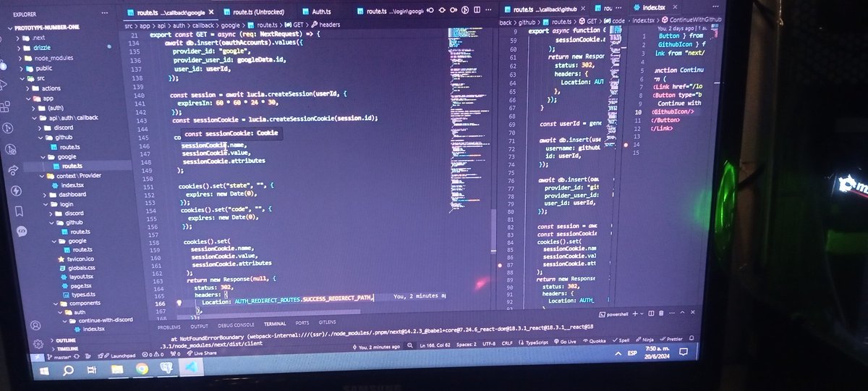Open File Explorer from taskbar
The height and width of the screenshot is (391, 868).
point(117,369)
